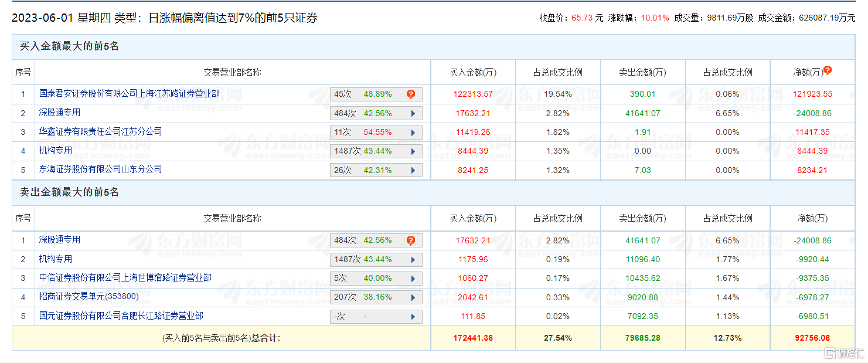
Task: Click the 207次 38.16% stats box
Action: (376, 297)
